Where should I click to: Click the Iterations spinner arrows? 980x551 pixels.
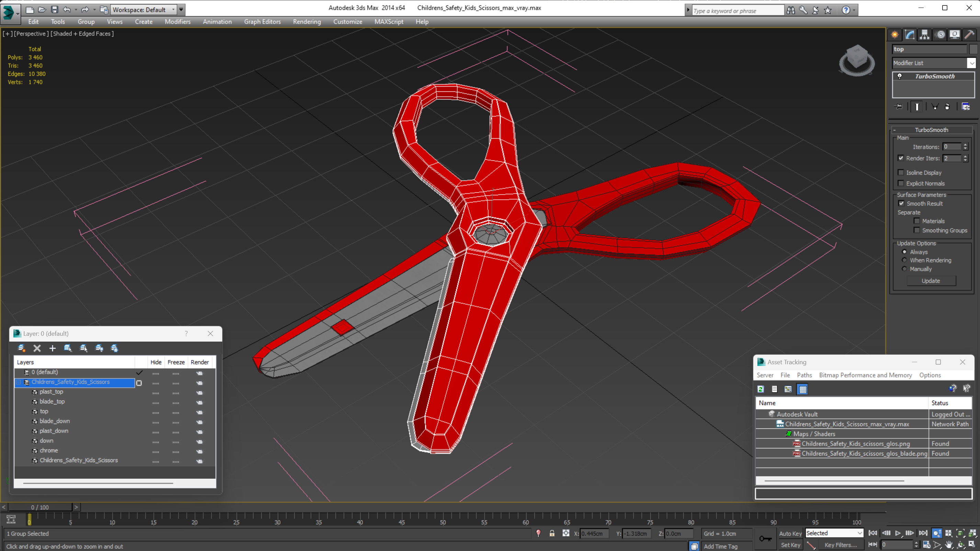[965, 146]
